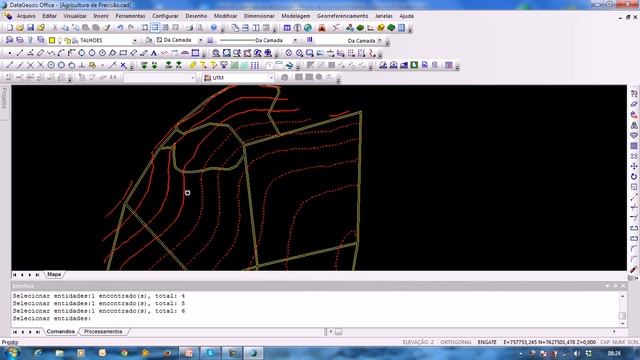Toggle ORTOGONAL mode in status bar
The height and width of the screenshot is (360, 640).
tap(456, 342)
